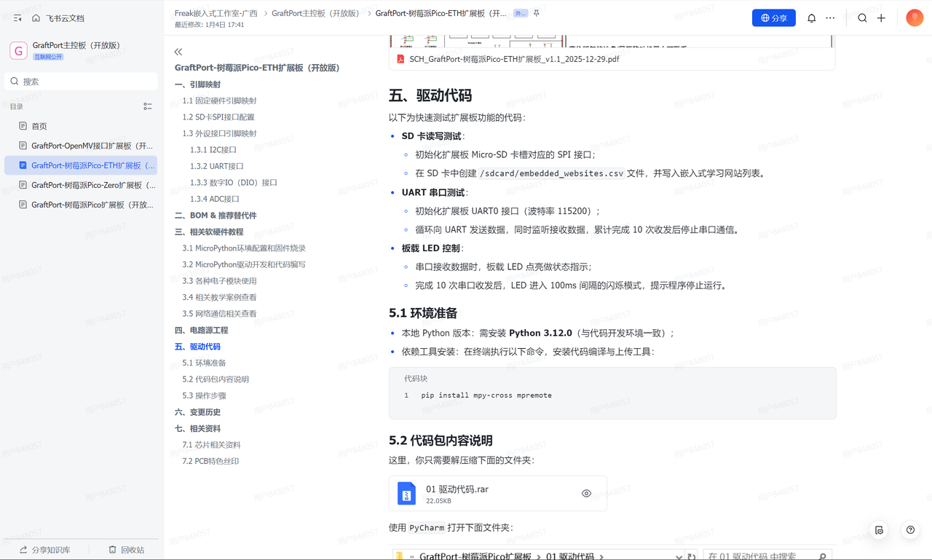Image resolution: width=932 pixels, height=560 pixels.
Task: Pin the document using the pin icon
Action: click(537, 13)
